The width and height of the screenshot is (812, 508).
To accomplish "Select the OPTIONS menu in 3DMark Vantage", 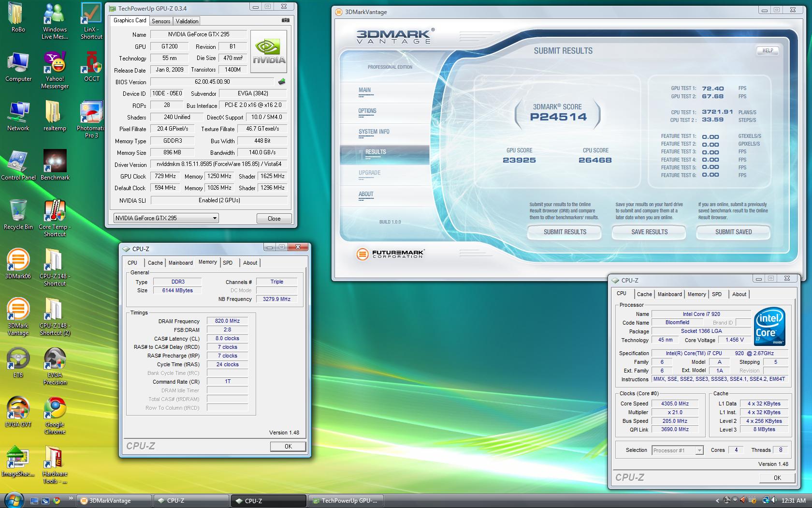I will point(367,111).
